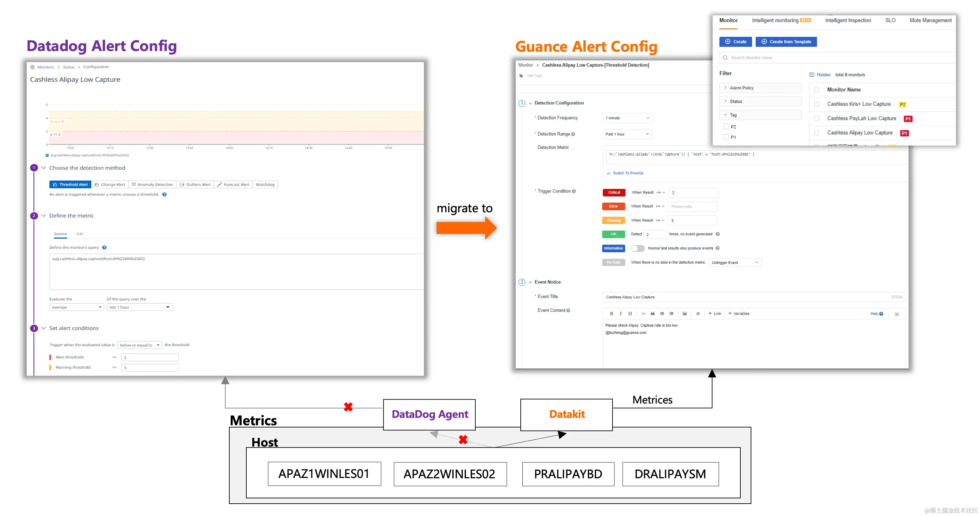
Task: Click the Italic formatting icon
Action: click(x=621, y=313)
